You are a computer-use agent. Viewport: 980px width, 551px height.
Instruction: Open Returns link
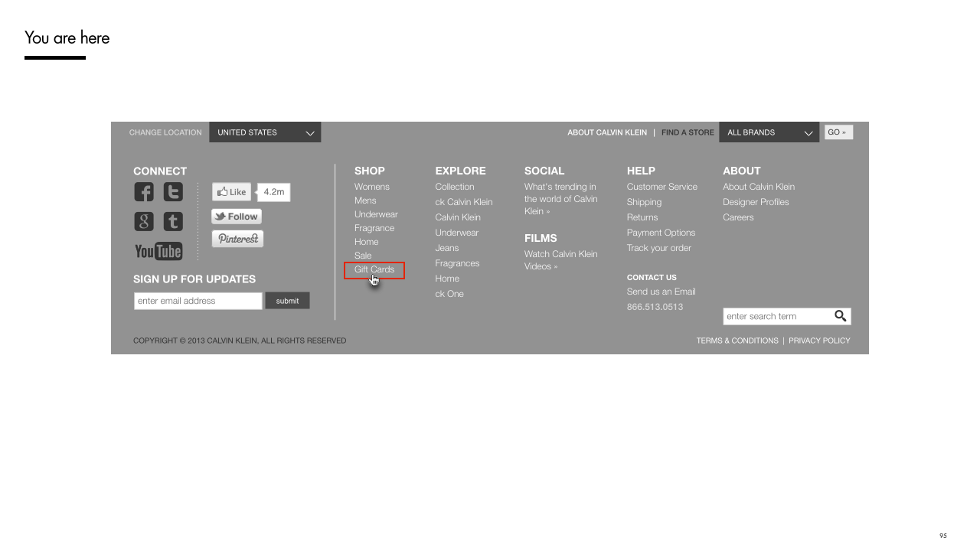tap(642, 217)
